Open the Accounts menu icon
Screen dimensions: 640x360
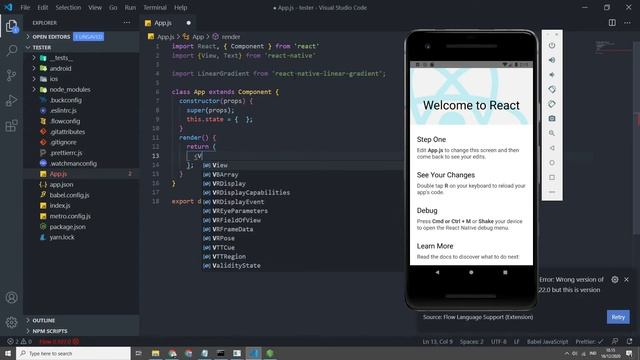[x=11, y=298]
